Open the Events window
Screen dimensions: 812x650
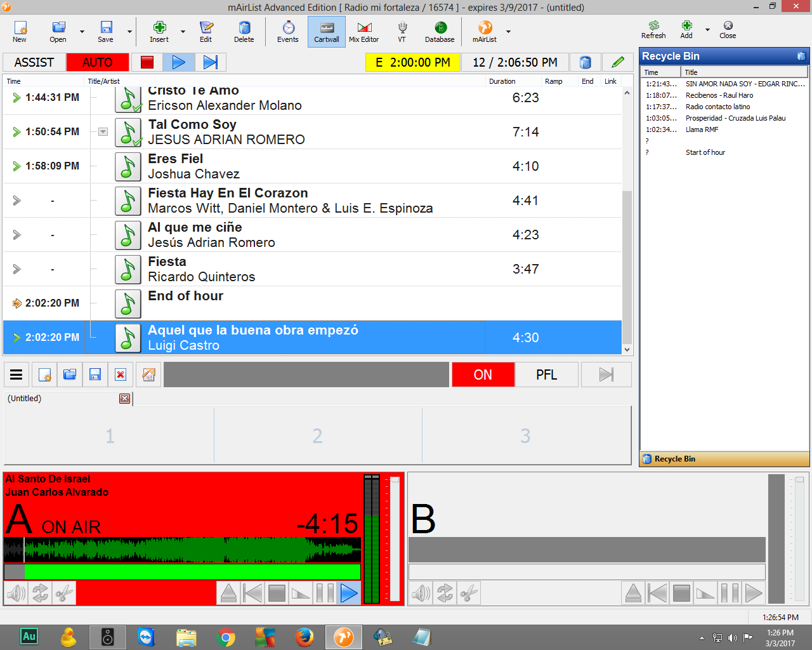288,31
